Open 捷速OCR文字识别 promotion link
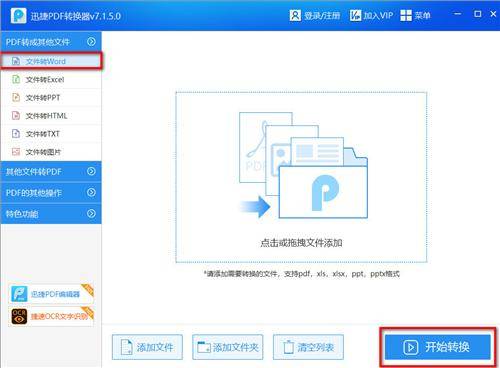Image resolution: width=500 pixels, height=368 pixels. (x=51, y=316)
